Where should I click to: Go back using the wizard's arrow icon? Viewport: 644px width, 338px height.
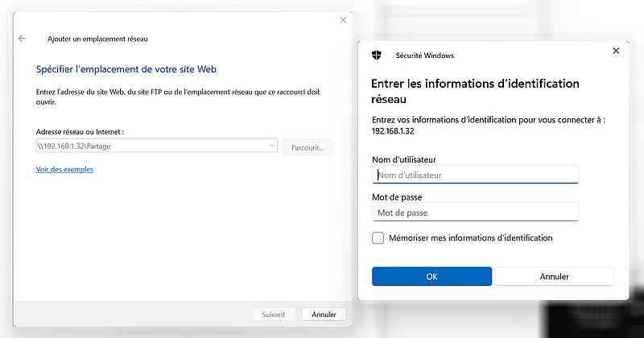[x=23, y=39]
